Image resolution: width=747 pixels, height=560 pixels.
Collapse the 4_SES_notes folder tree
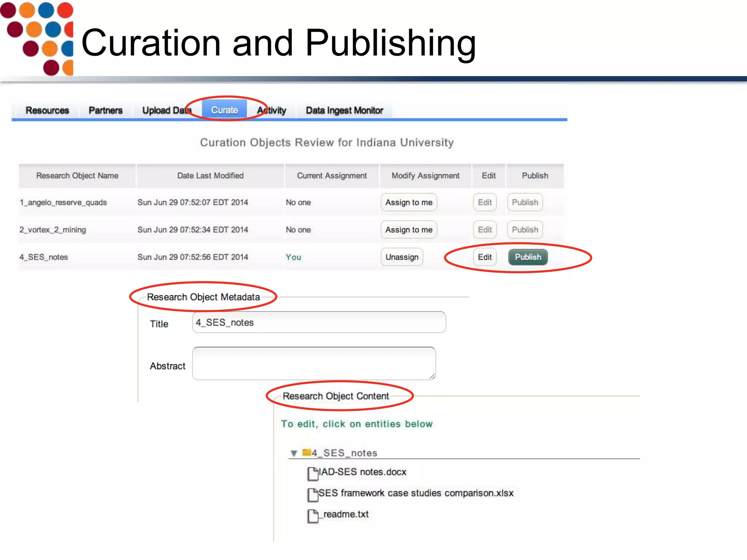294,453
